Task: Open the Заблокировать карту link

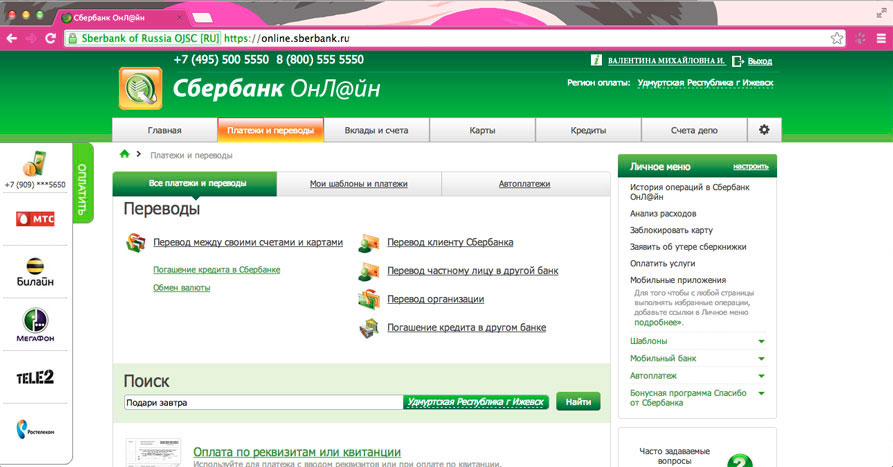Action: point(671,230)
